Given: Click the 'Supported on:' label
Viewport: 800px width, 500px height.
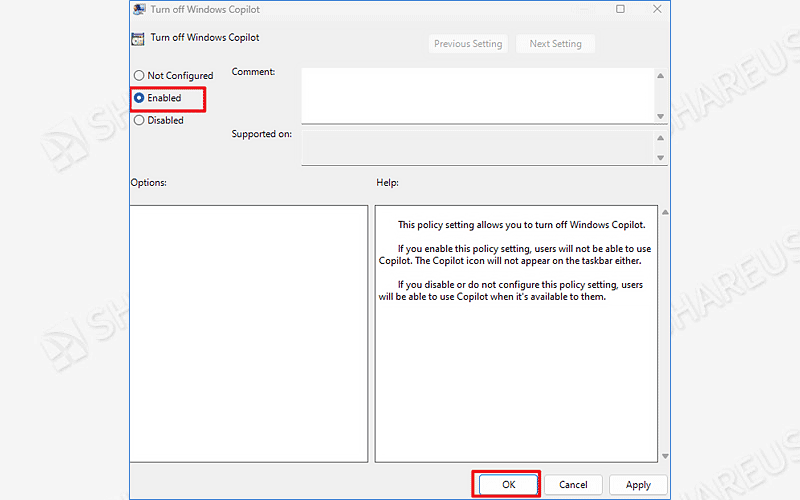Looking at the screenshot, I should point(262,134).
